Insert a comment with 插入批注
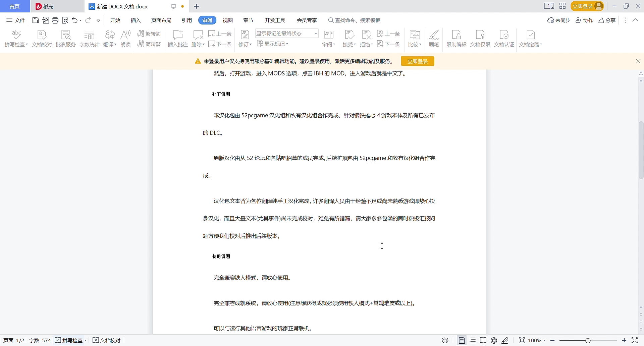The width and height of the screenshot is (644, 346). coord(178,39)
